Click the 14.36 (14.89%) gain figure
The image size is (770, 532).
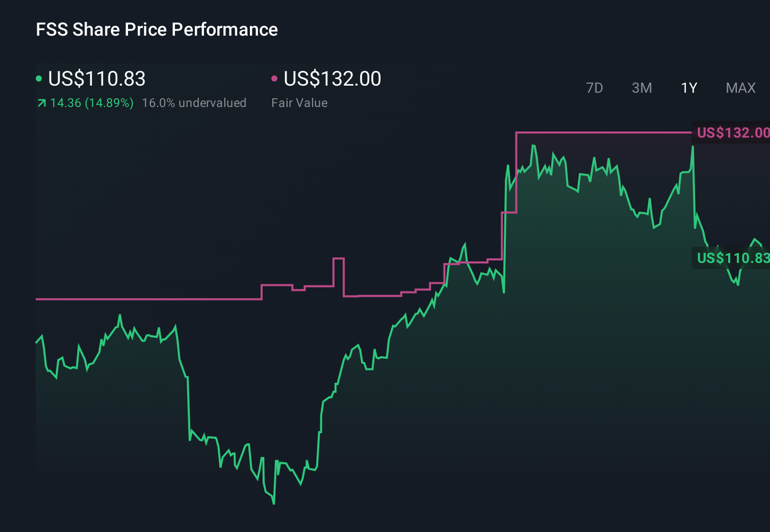91,102
